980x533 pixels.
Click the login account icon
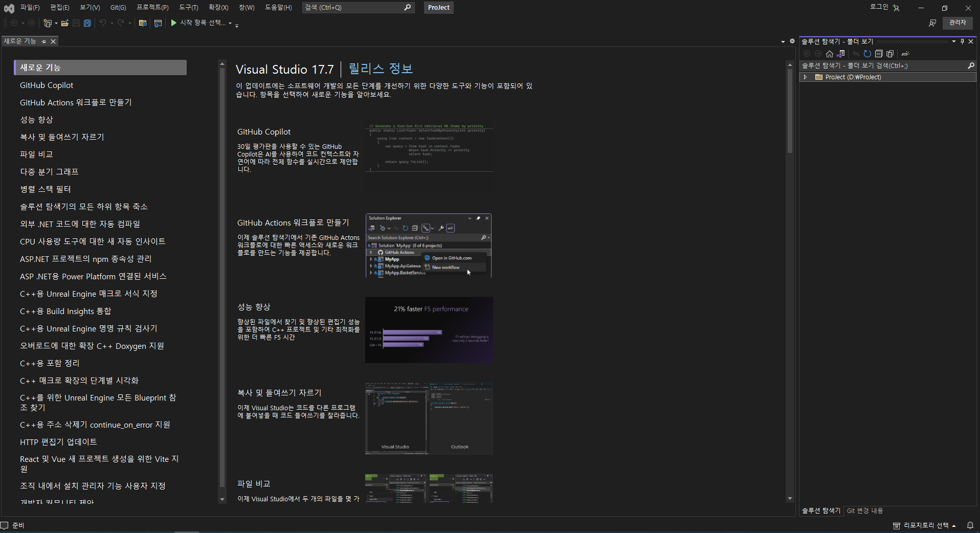896,8
